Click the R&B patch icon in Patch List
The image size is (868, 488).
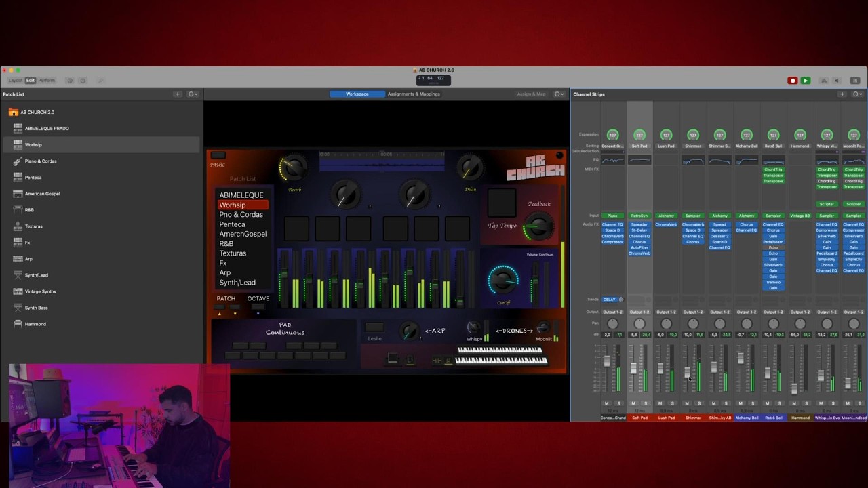[x=18, y=210]
